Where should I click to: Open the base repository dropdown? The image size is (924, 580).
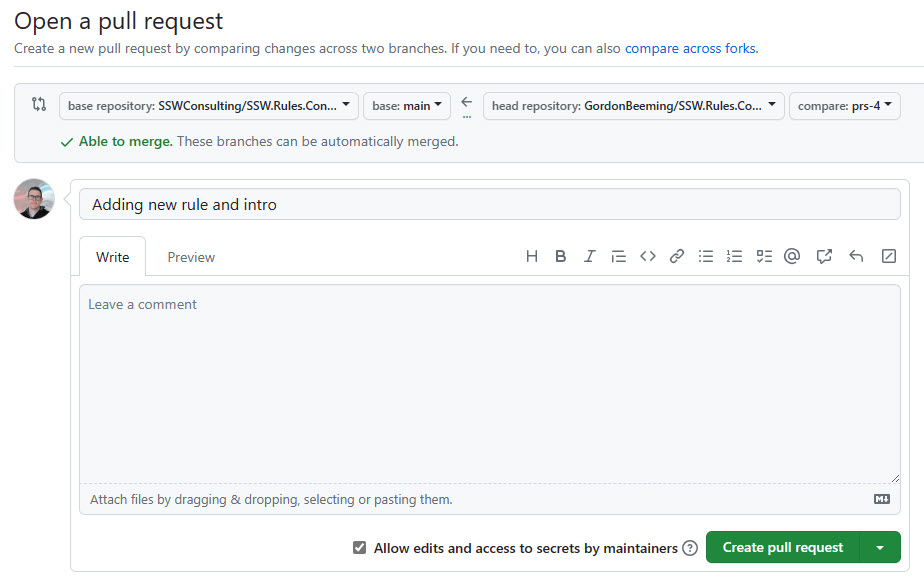[208, 106]
